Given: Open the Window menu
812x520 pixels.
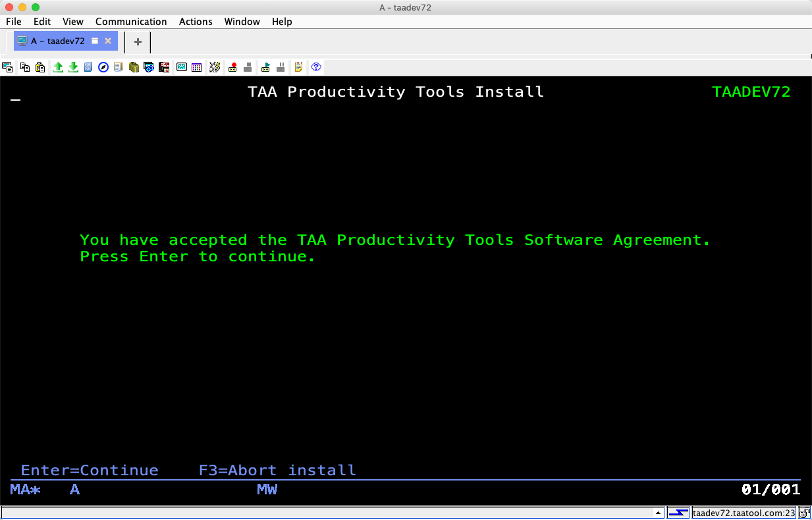Looking at the screenshot, I should click(242, 22).
